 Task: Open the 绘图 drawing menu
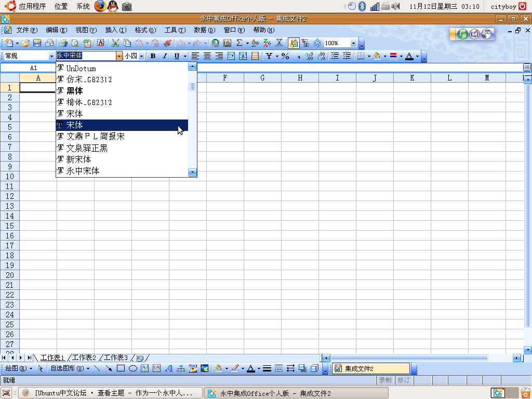[x=19, y=368]
